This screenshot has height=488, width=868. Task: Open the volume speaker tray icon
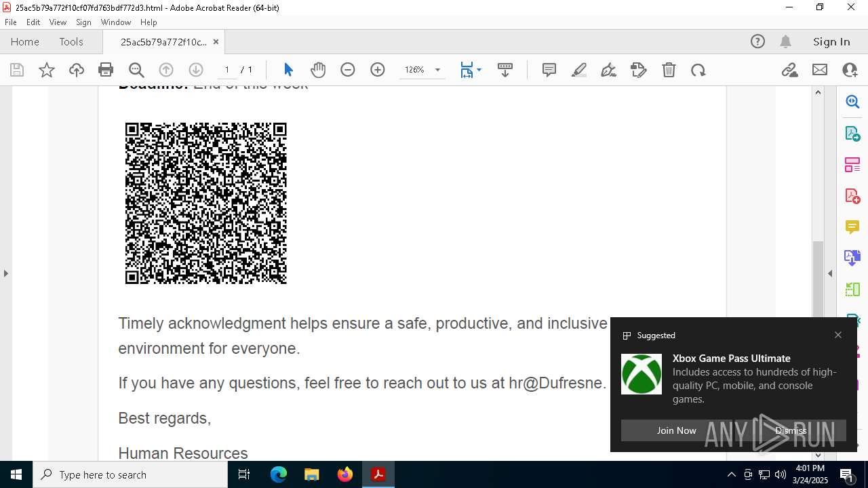point(781,474)
